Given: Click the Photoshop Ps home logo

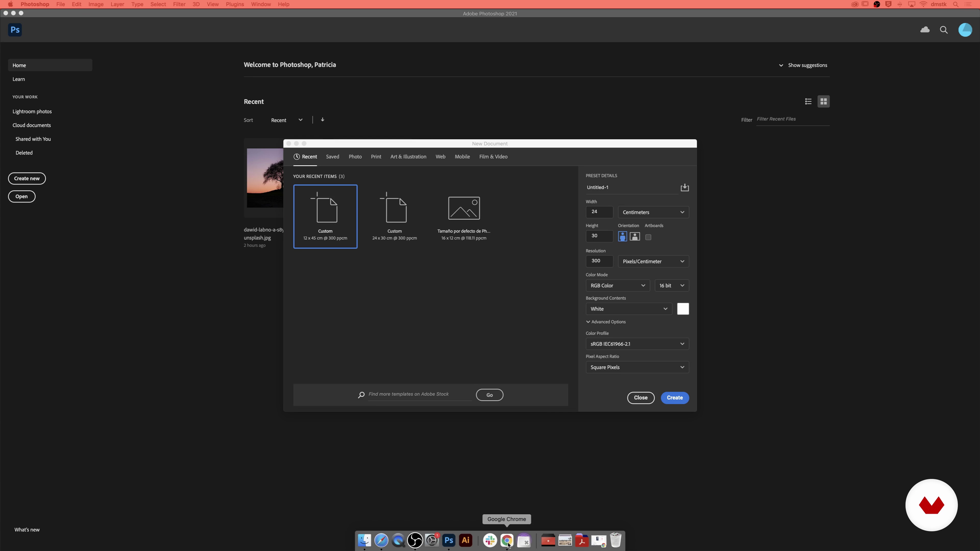Looking at the screenshot, I should (x=15, y=30).
